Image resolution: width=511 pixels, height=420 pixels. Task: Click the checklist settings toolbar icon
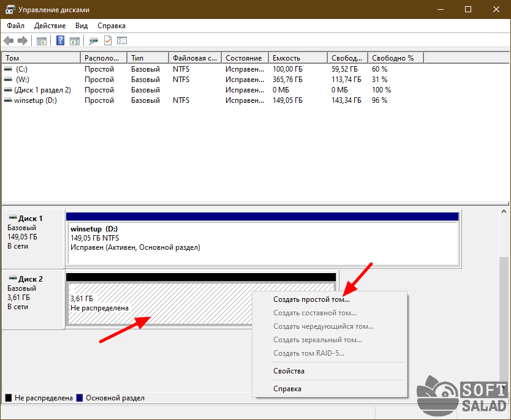(122, 41)
